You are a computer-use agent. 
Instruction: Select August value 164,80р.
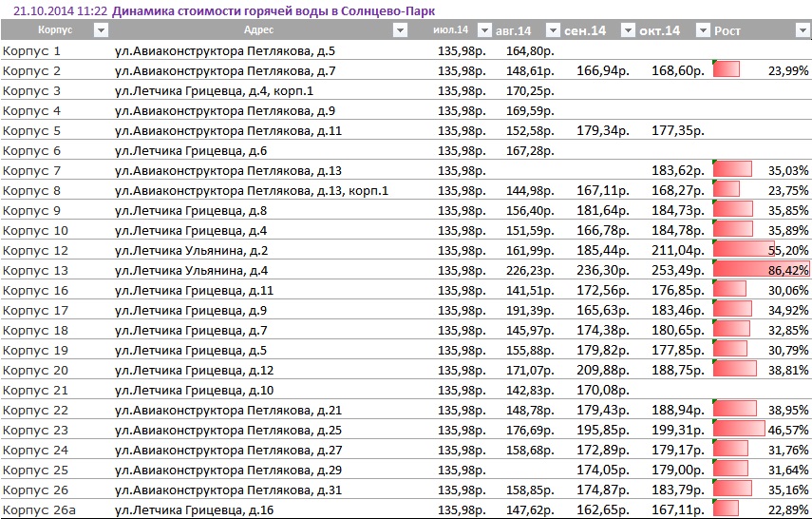(530, 50)
